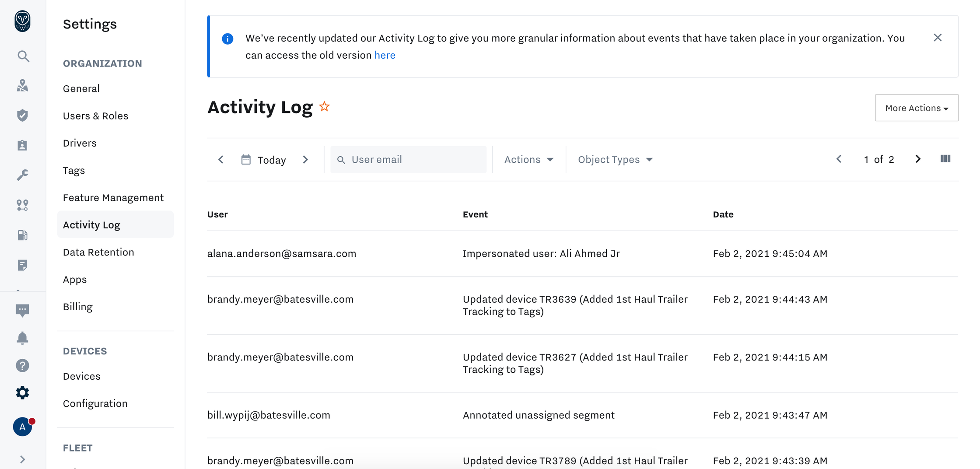Open the settings gear icon
The width and height of the screenshot is (980, 469).
coord(22,393)
